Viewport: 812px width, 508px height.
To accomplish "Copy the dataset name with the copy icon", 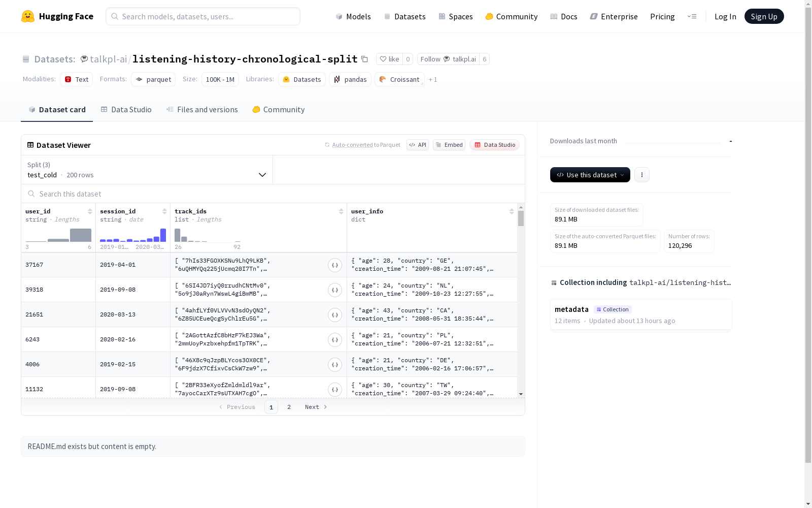I will click(x=364, y=59).
